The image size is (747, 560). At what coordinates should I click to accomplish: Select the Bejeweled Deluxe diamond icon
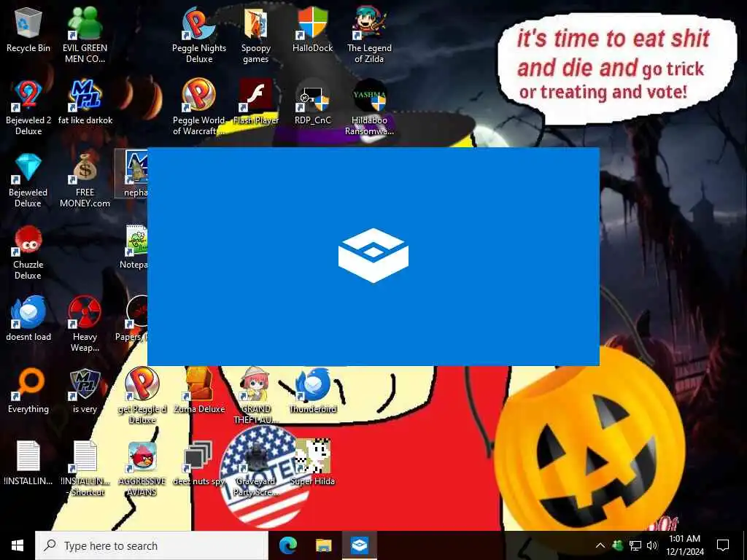pyautogui.click(x=28, y=180)
